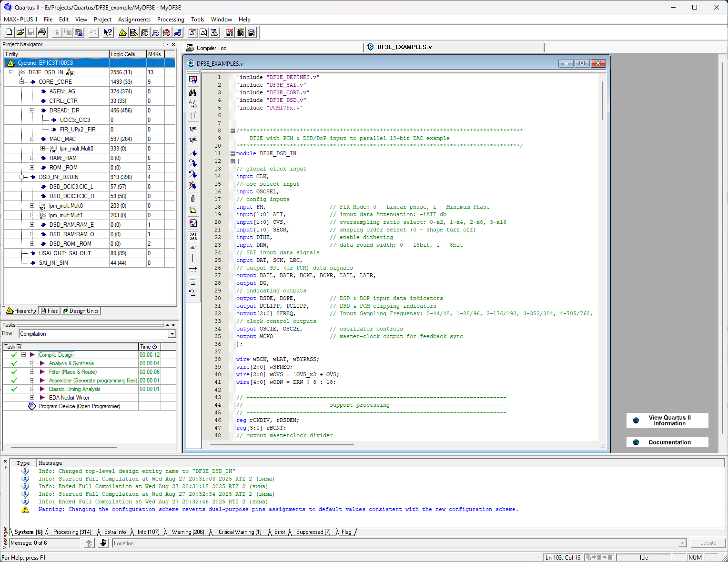728x562 pixels.
Task: Click the New file toolbar icon
Action: tap(9, 32)
